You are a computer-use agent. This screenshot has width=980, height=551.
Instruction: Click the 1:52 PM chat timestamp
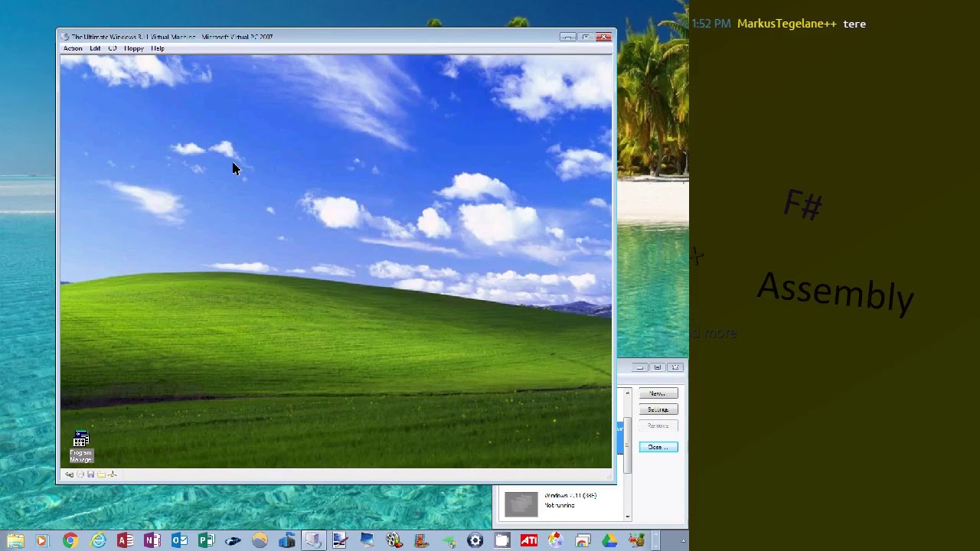(x=711, y=24)
